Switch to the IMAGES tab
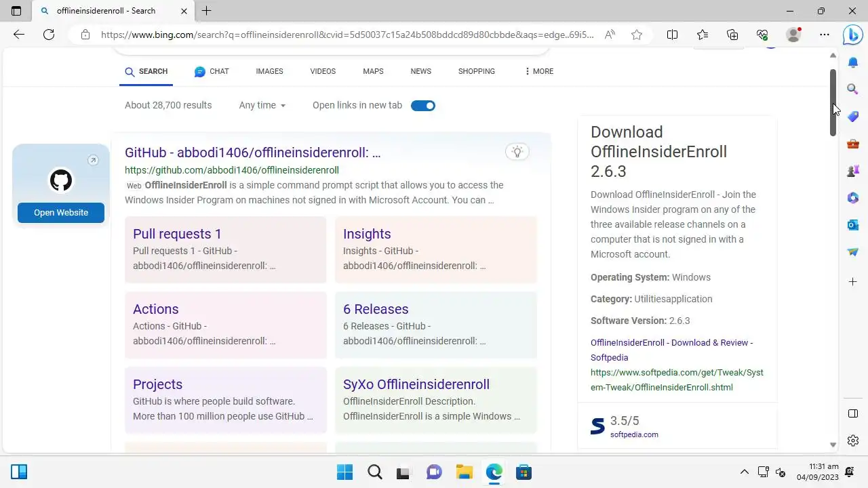 point(269,71)
